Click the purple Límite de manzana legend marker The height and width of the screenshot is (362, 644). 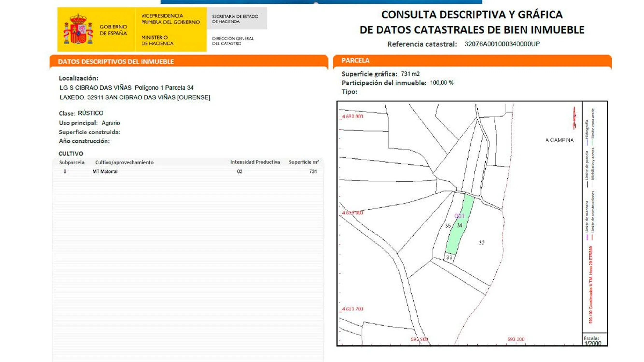pos(587,237)
